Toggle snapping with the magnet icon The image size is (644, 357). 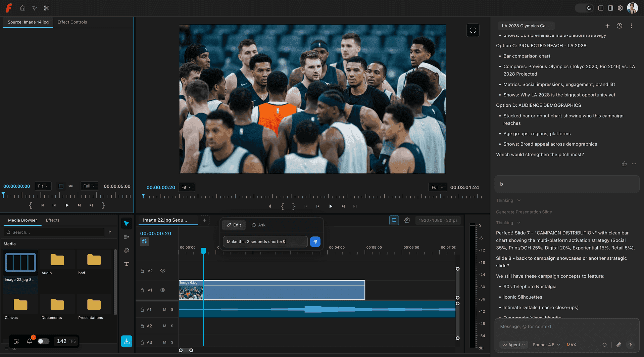pos(144,241)
